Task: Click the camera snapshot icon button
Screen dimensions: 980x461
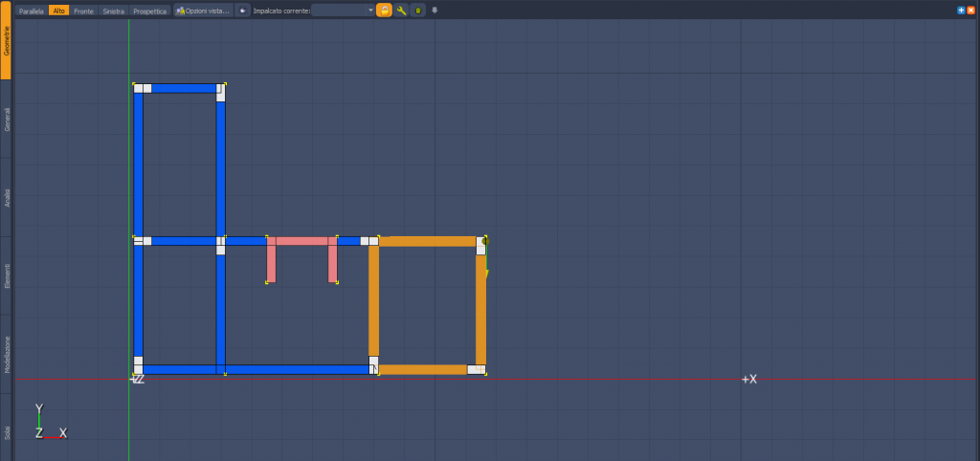Action: click(242, 11)
